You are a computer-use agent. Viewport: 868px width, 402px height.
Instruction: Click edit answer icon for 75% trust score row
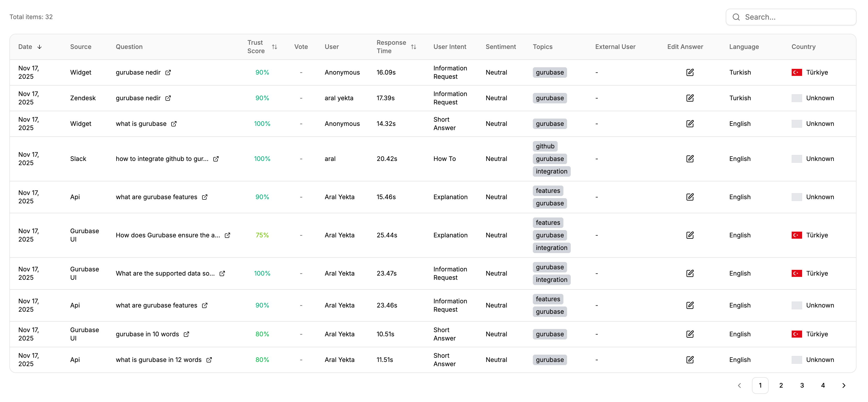tap(690, 235)
